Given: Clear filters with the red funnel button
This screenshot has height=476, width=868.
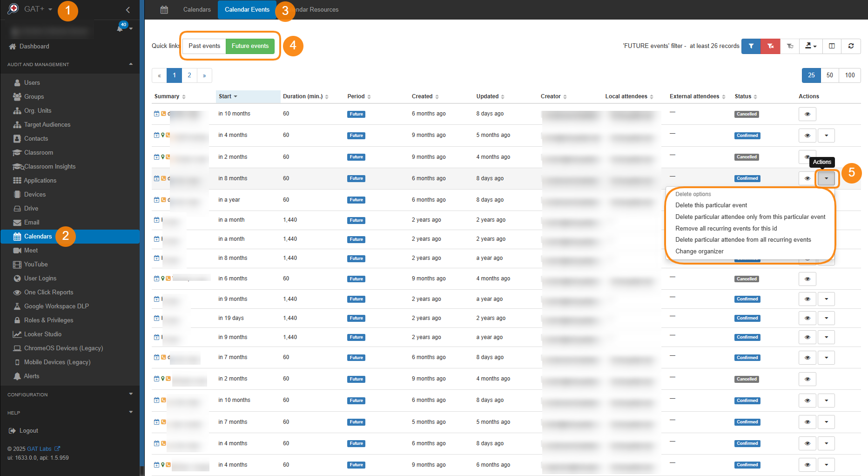Looking at the screenshot, I should pyautogui.click(x=770, y=46).
